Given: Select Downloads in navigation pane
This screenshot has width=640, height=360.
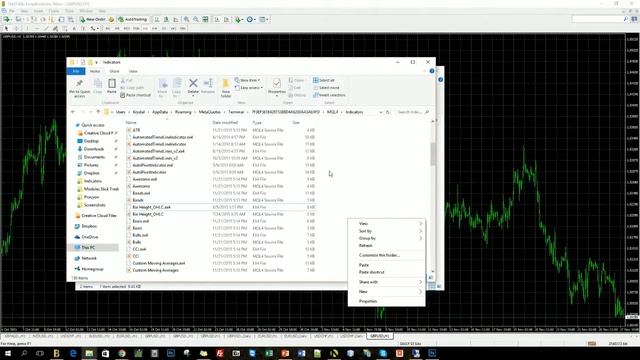Looking at the screenshot, I should point(93,149).
